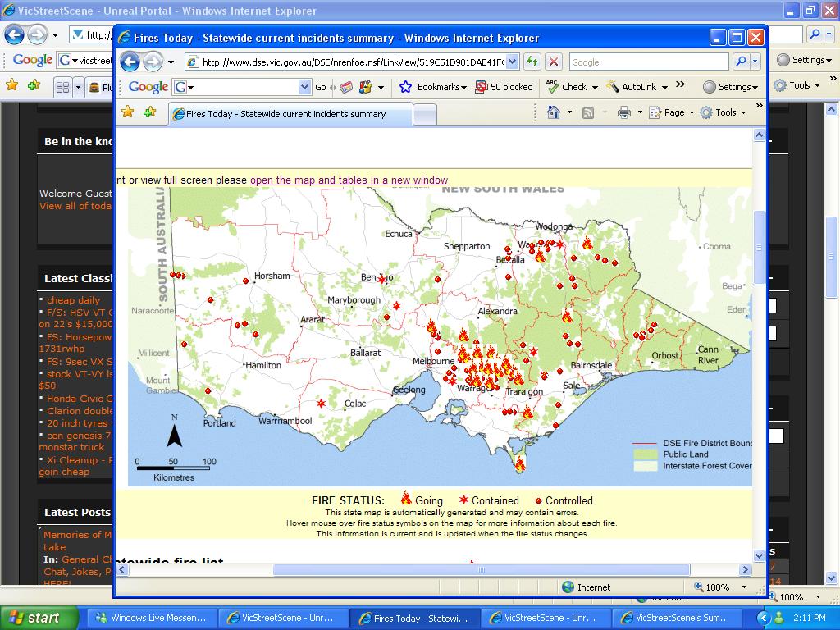Image resolution: width=840 pixels, height=630 pixels.
Task: Click Favorites star in VicStreetScene window
Action: click(11, 84)
